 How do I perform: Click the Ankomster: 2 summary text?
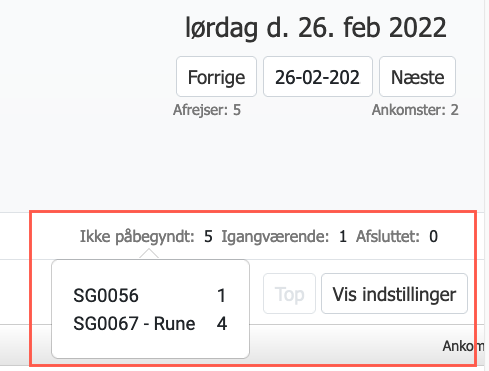(415, 110)
